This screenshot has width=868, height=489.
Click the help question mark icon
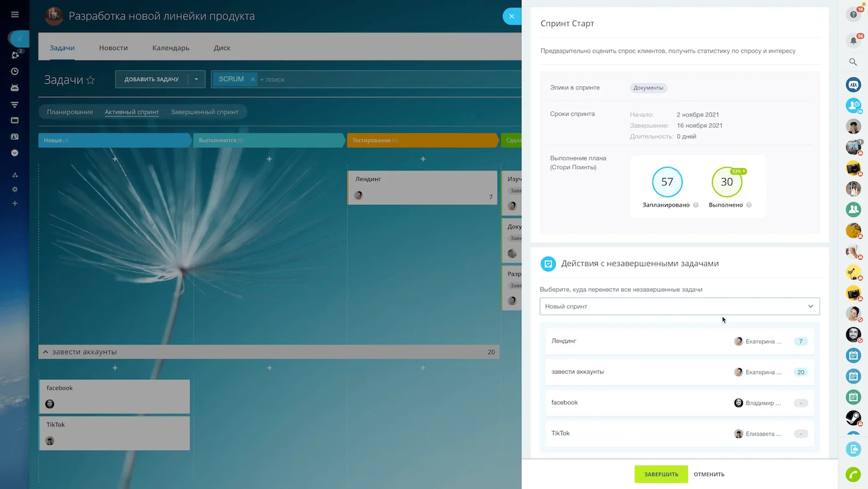tap(853, 15)
